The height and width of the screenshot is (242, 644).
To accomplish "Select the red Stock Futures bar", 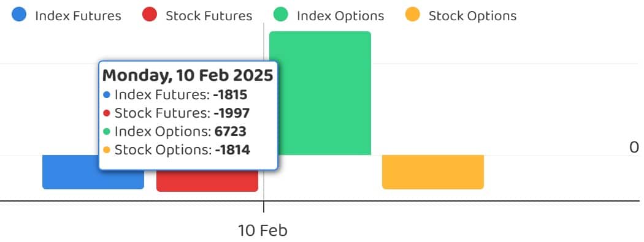I will [207, 181].
